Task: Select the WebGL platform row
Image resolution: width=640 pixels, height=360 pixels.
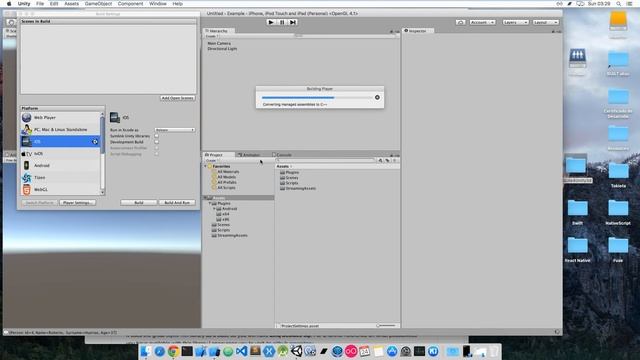Action: click(x=60, y=189)
